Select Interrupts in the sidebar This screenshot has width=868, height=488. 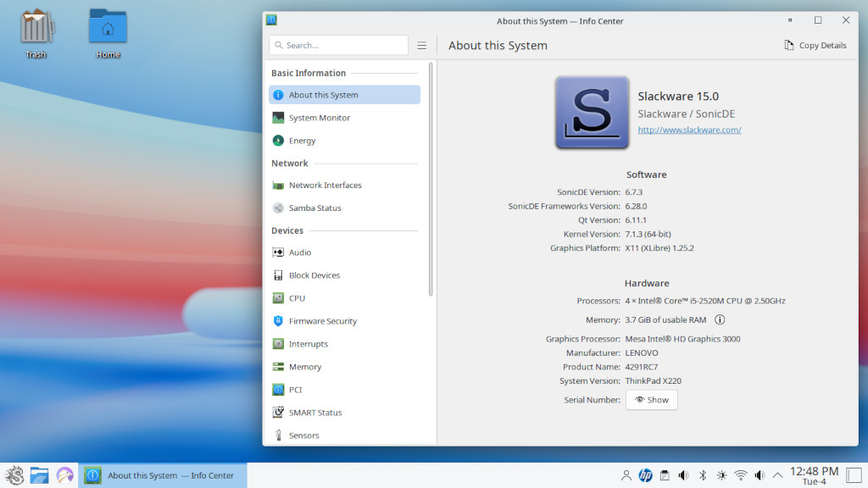click(344, 344)
